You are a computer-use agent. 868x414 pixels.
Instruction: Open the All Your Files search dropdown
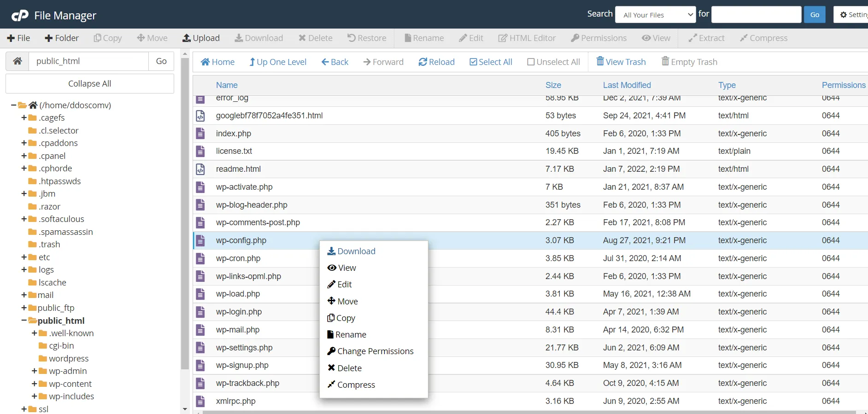click(x=656, y=15)
